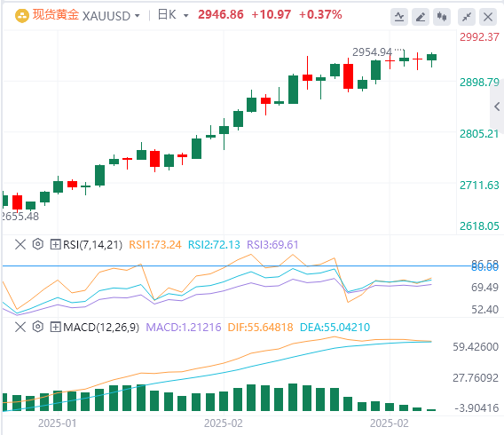Image resolution: width=504 pixels, height=435 pixels.
Task: Click the RSI2:72.13 value
Action: 214,245
